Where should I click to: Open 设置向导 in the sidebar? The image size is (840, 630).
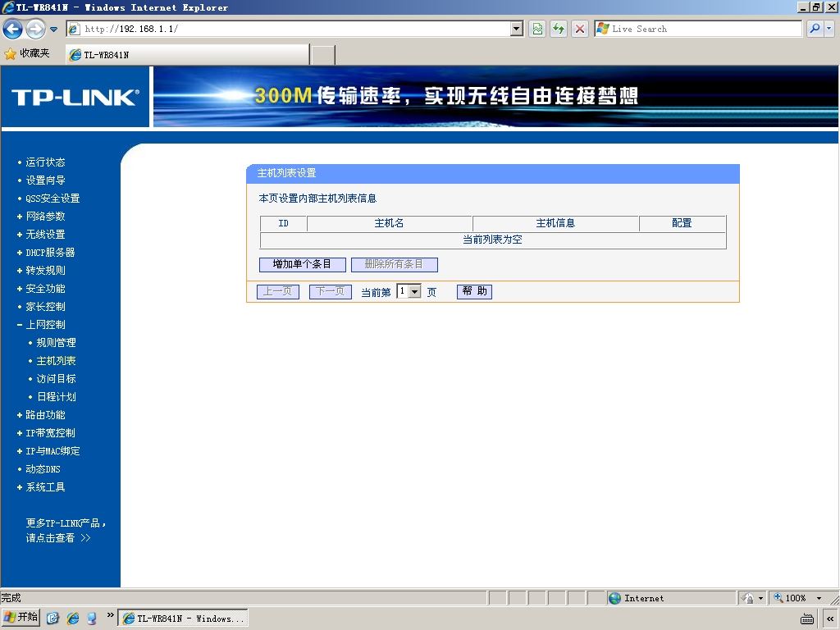pos(46,180)
